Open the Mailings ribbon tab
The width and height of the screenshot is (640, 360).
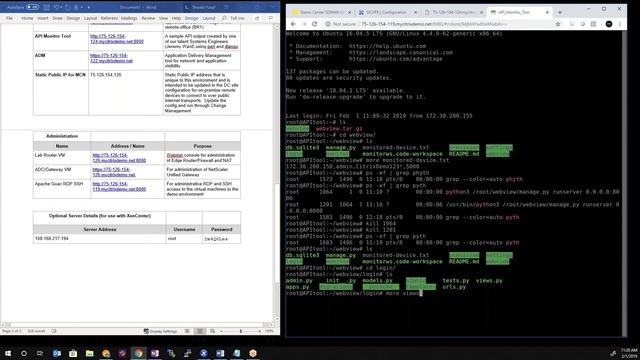pyautogui.click(x=129, y=18)
